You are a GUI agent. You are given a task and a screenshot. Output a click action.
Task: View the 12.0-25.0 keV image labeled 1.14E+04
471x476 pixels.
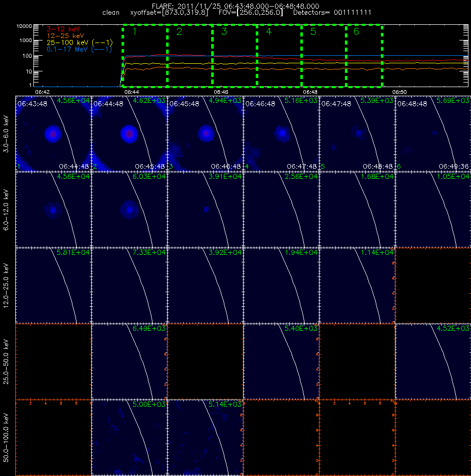(x=357, y=286)
